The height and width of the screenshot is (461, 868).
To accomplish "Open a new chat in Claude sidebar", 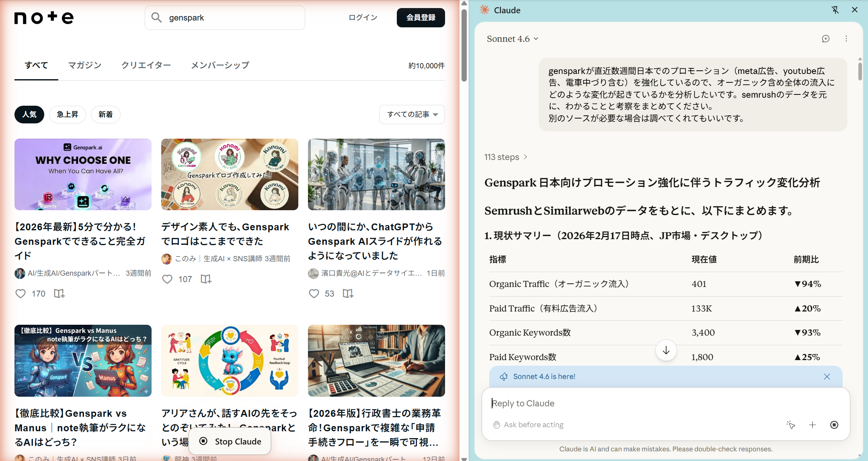I will [x=826, y=39].
